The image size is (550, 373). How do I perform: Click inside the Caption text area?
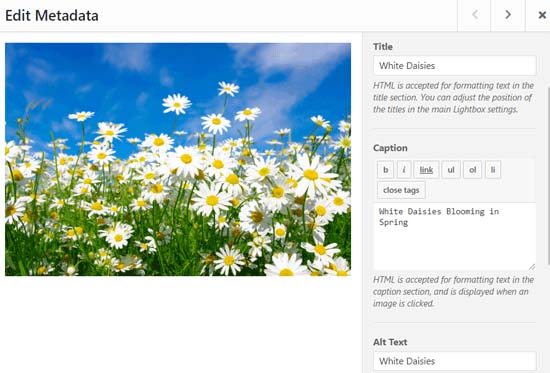(x=455, y=236)
